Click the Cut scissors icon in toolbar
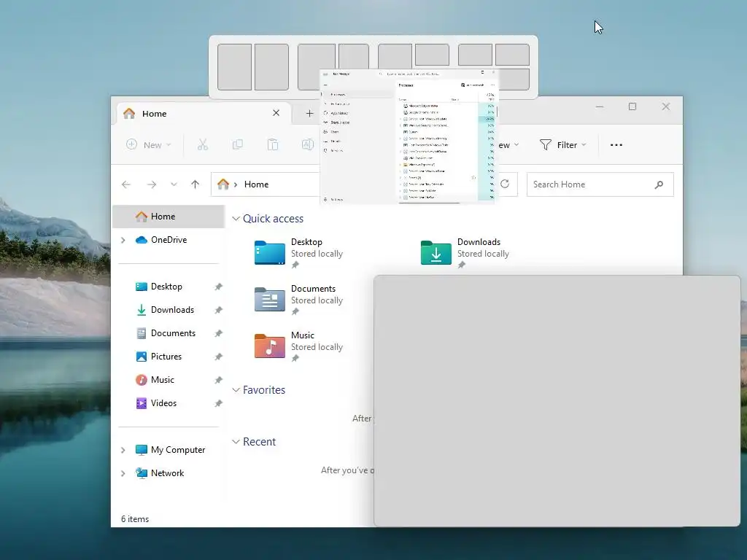The height and width of the screenshot is (560, 747). click(203, 145)
